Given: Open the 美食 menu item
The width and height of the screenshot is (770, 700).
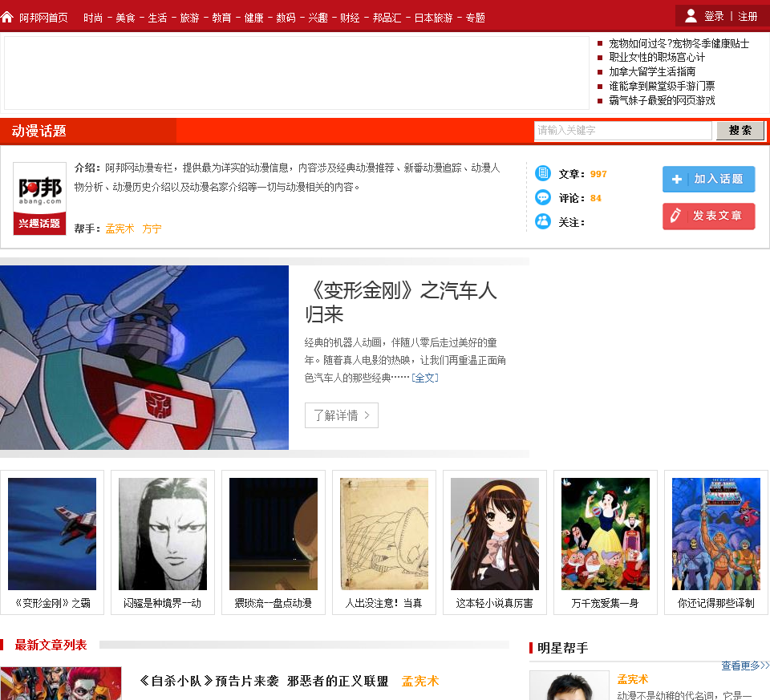Looking at the screenshot, I should [x=125, y=18].
